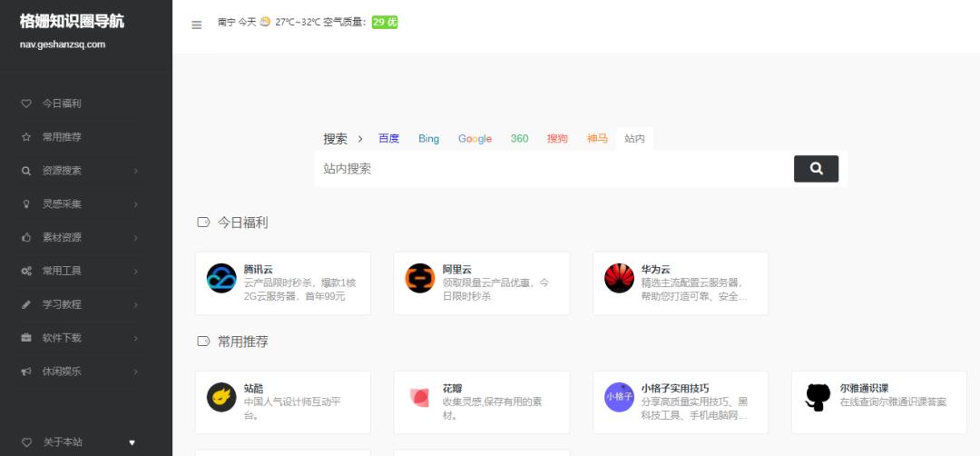980x456 pixels.
Task: Open the 小格子实用技巧 card title
Action: click(675, 389)
